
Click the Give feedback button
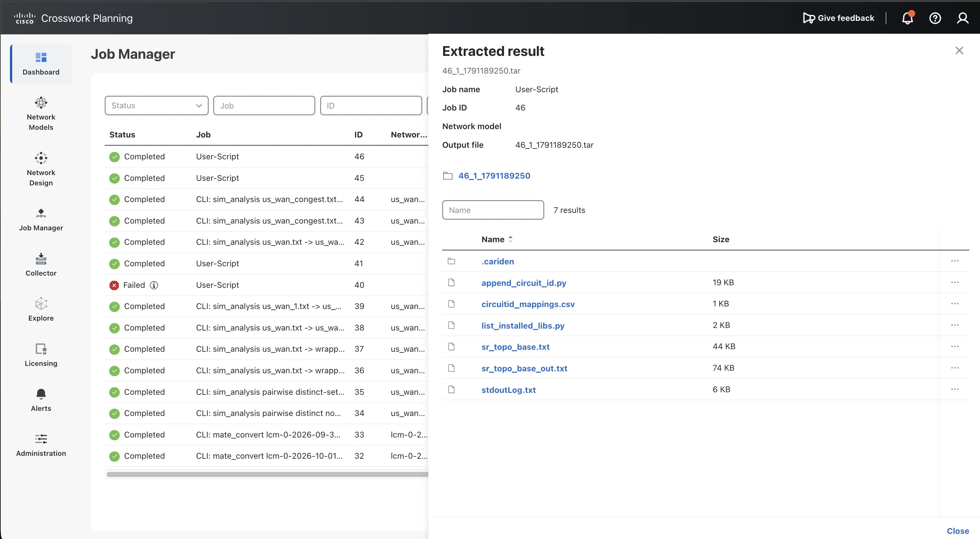tap(838, 18)
